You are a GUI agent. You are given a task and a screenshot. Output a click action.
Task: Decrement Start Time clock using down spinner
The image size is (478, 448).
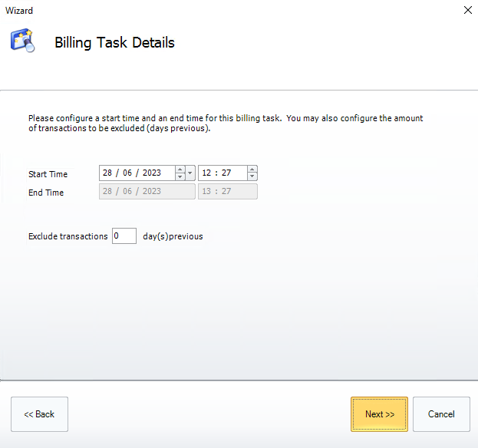(252, 176)
